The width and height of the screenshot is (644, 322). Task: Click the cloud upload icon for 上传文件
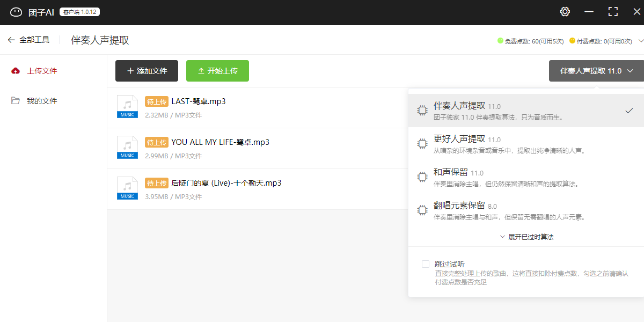16,71
